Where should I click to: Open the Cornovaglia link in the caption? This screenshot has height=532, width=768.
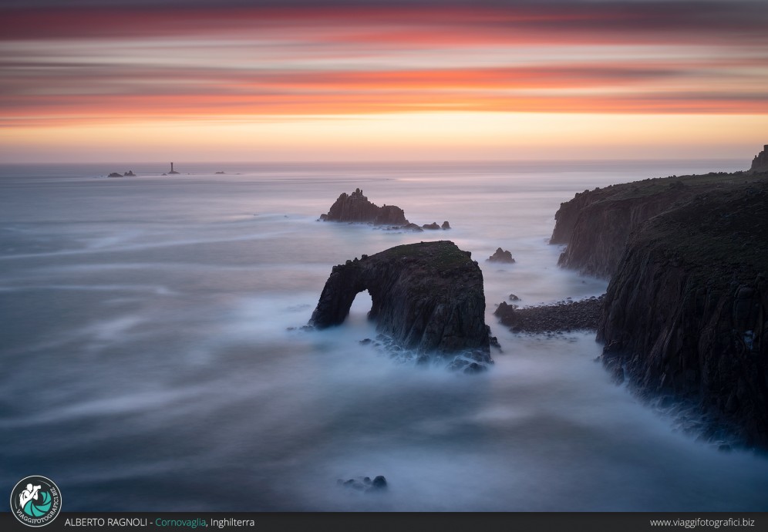click(180, 523)
